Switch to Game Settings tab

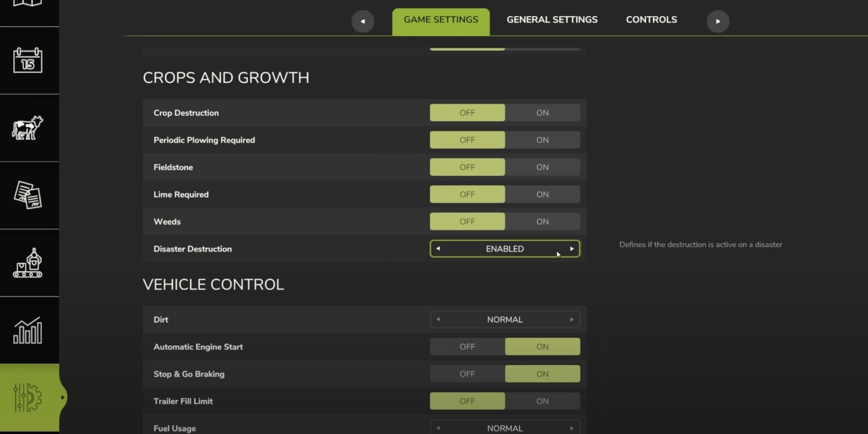tap(441, 22)
